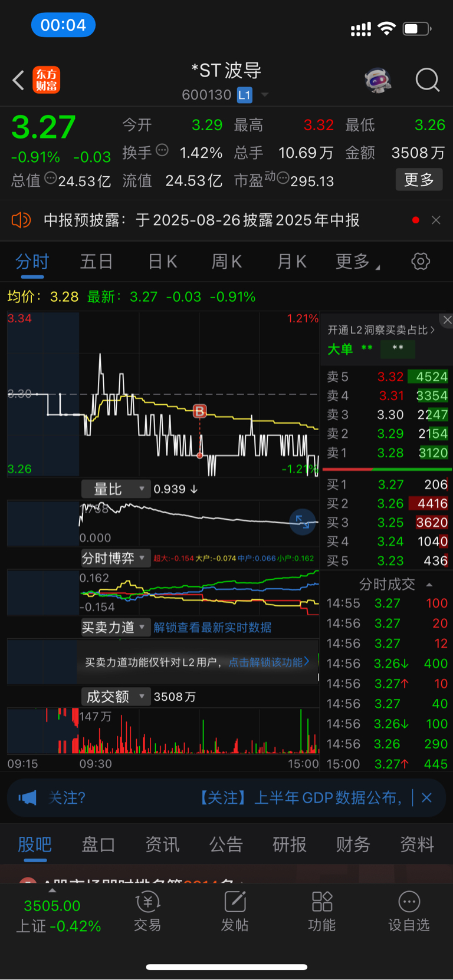
Task: Tap the 市盈 info circle icon
Action: pos(283,177)
